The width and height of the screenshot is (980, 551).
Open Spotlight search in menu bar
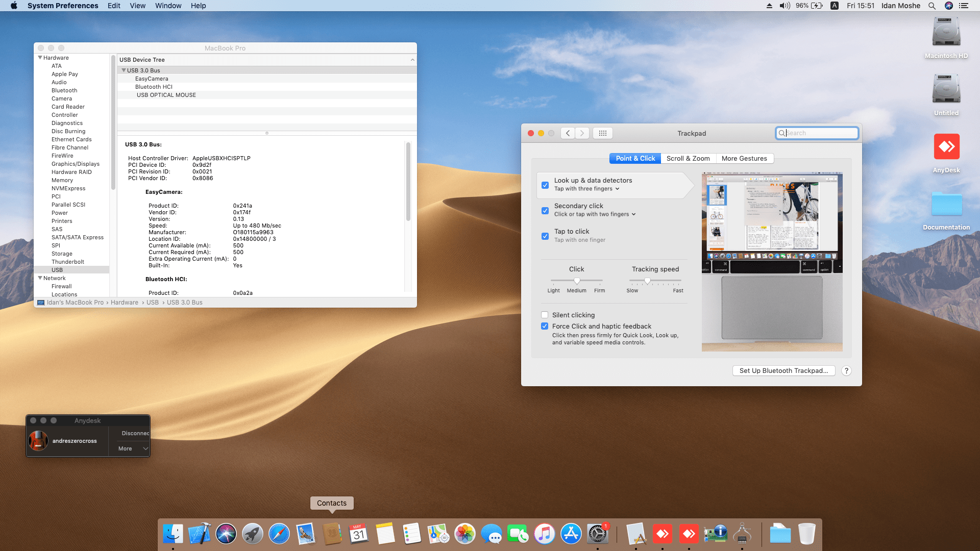pyautogui.click(x=932, y=6)
